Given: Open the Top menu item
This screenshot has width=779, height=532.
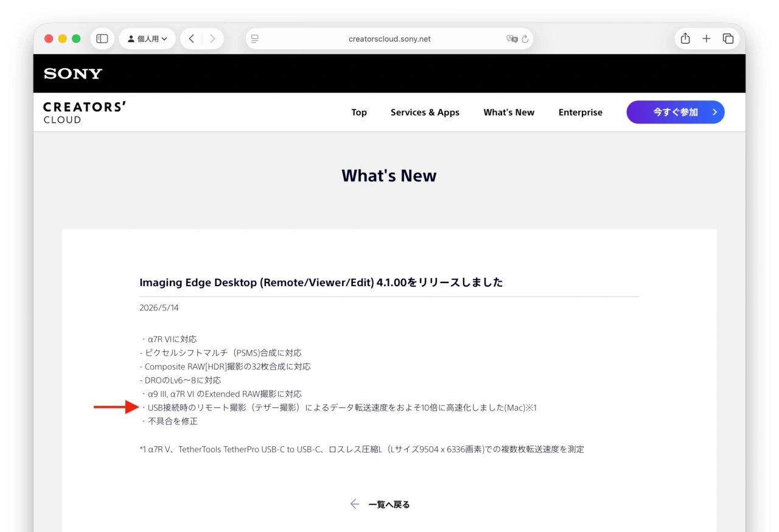Looking at the screenshot, I should point(359,112).
